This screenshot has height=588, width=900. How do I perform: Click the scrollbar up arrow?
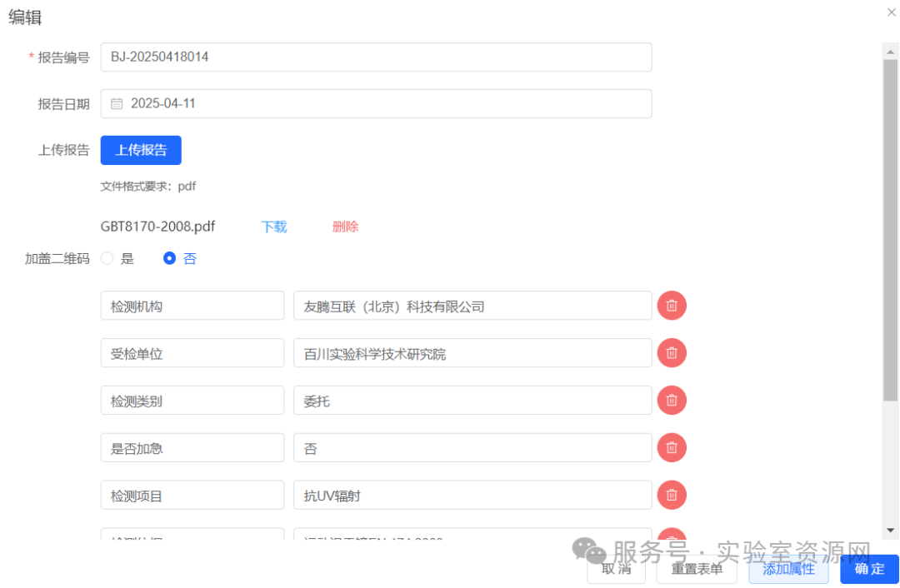pos(890,52)
